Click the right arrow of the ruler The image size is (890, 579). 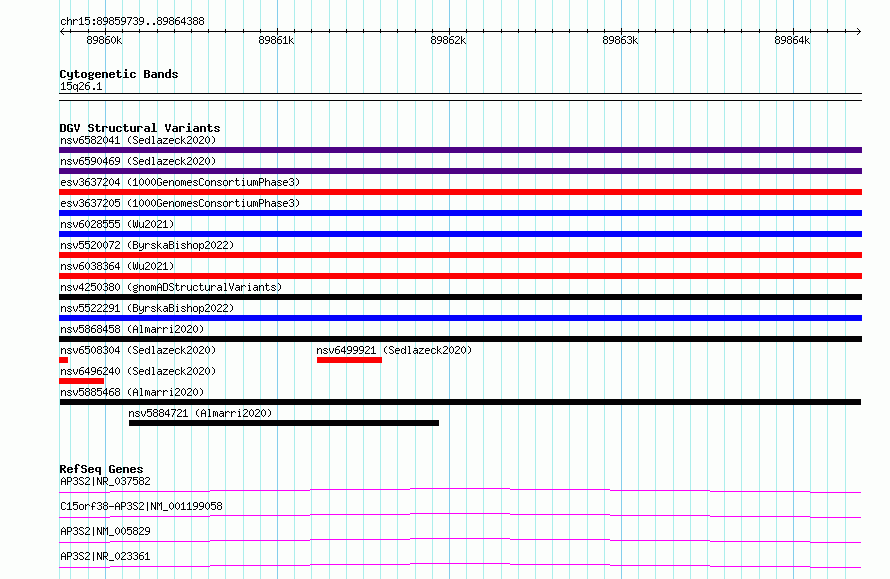coord(858,31)
